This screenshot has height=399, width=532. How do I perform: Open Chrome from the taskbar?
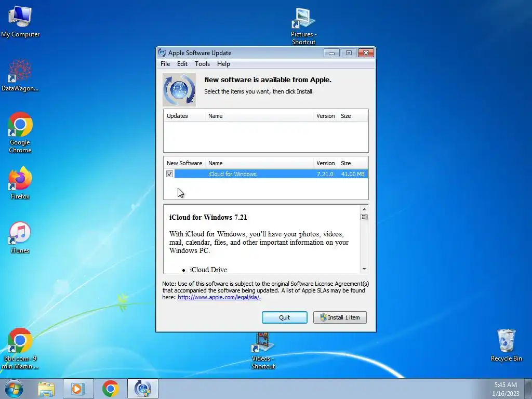coord(110,389)
